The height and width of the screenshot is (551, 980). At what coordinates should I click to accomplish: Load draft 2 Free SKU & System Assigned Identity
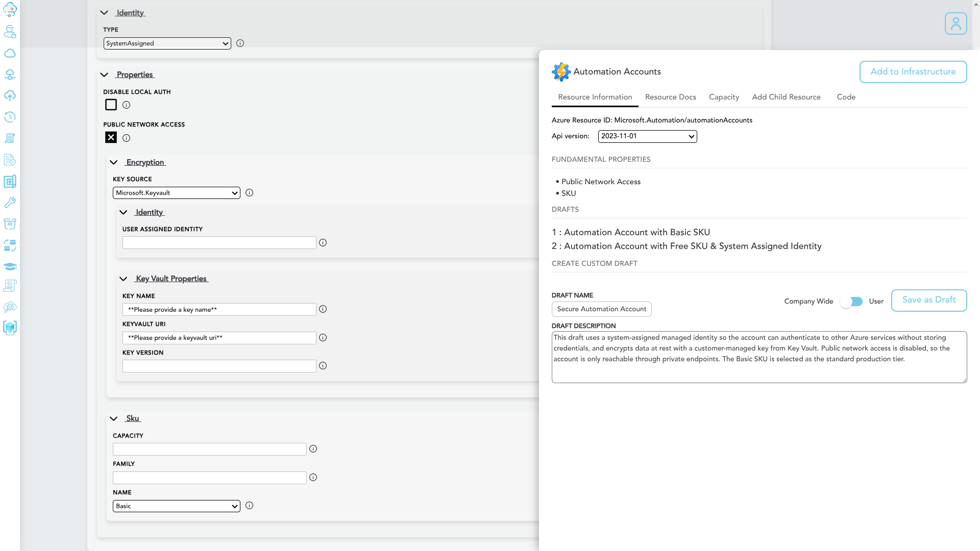coord(687,246)
